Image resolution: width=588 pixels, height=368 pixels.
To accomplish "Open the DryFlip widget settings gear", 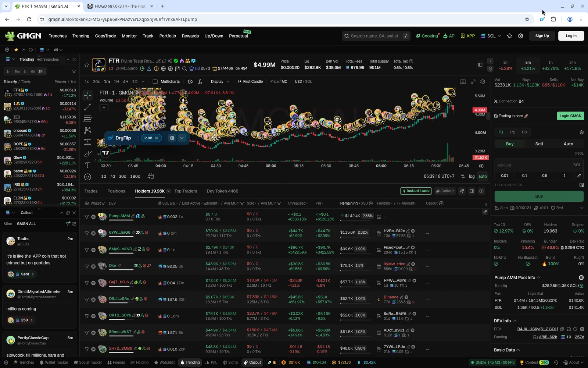I will pos(172,138).
